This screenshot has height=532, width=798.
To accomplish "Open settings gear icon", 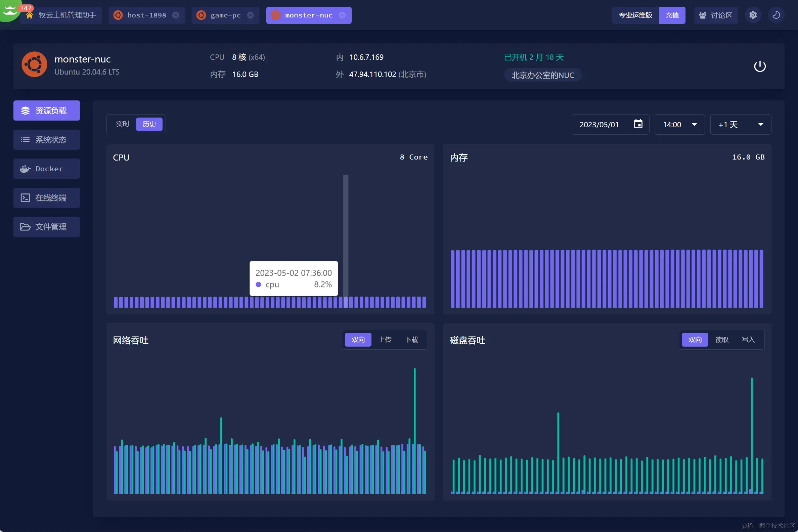I will click(753, 15).
